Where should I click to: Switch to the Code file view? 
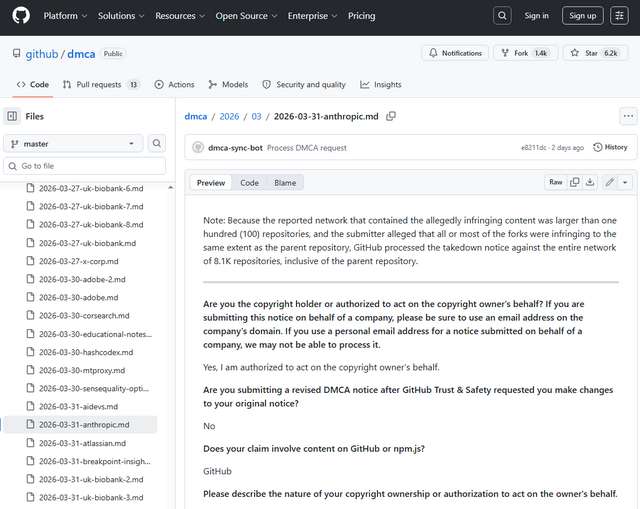tap(249, 182)
